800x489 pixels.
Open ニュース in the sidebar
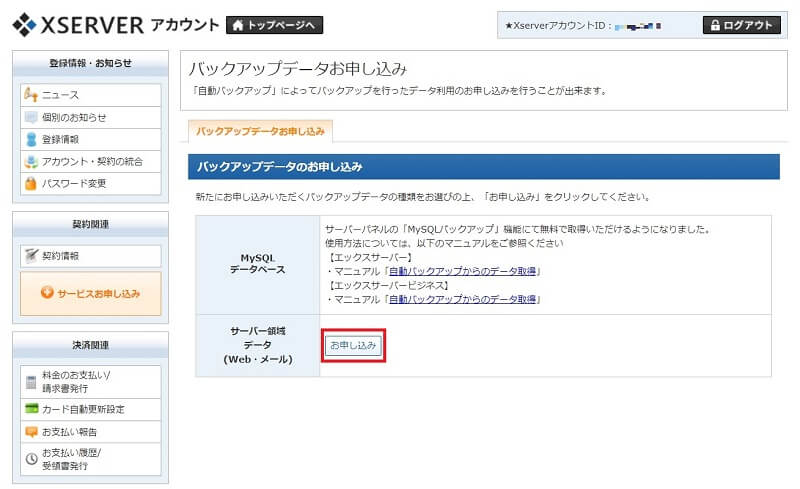[91, 95]
